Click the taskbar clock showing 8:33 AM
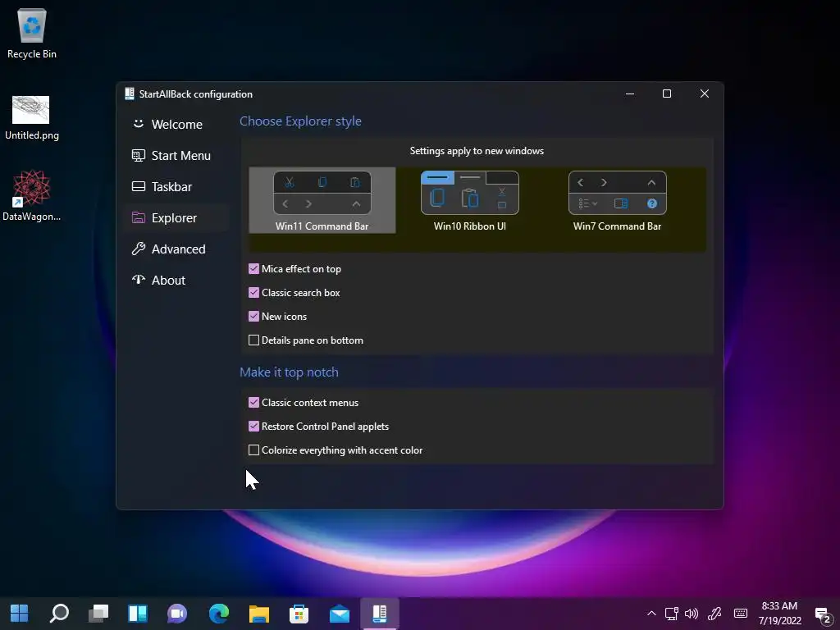The height and width of the screenshot is (630, 840). pos(779,614)
